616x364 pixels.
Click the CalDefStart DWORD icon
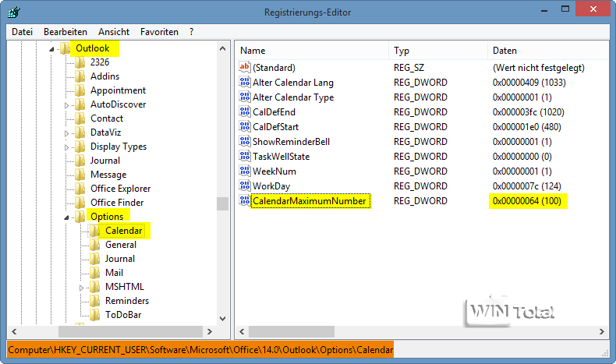point(245,126)
